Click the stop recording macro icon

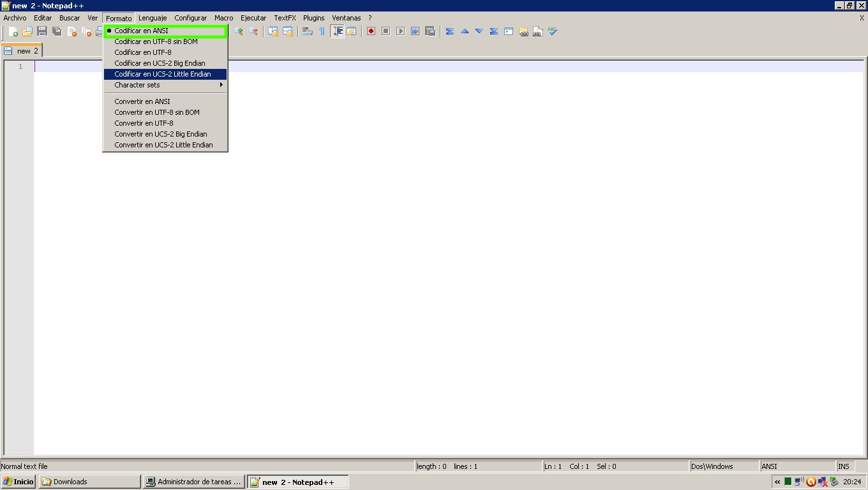385,31
